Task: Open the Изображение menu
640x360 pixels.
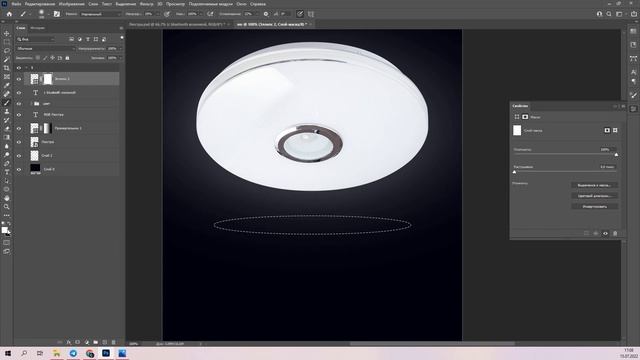Action: coord(71,4)
